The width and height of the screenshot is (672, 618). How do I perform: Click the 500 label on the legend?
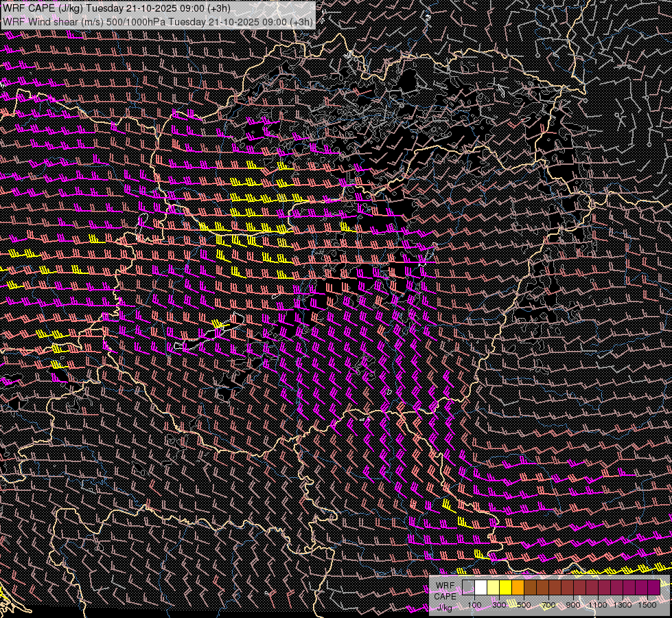click(x=524, y=605)
